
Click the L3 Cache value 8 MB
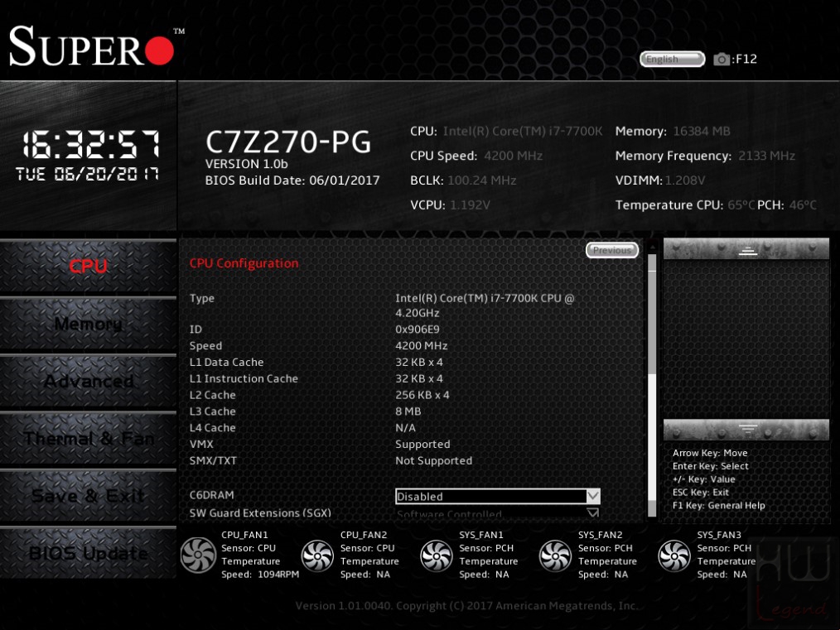pyautogui.click(x=408, y=411)
